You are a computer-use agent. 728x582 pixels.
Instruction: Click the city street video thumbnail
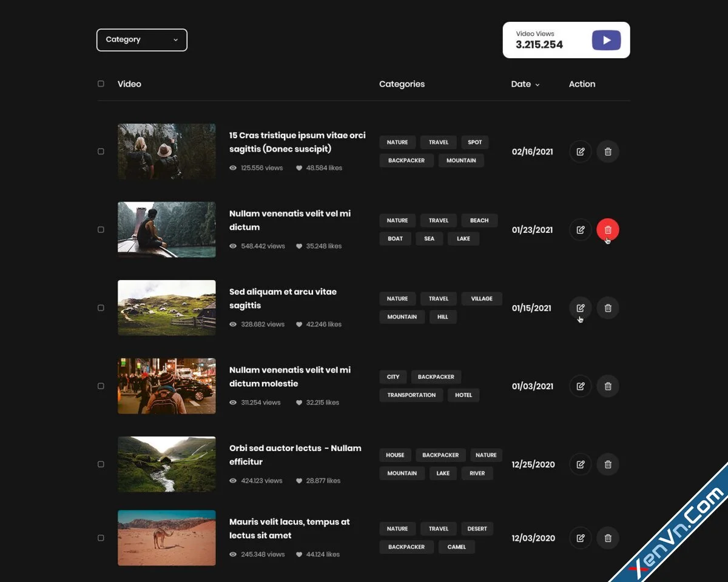click(x=166, y=386)
